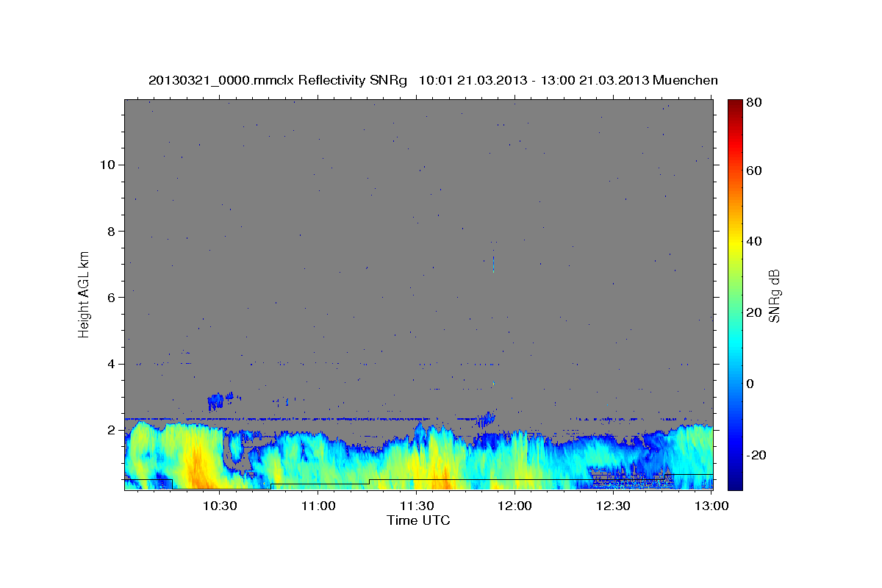Click the "Height AGL km" axis label
The width and height of the screenshot is (882, 588).
[x=85, y=293]
